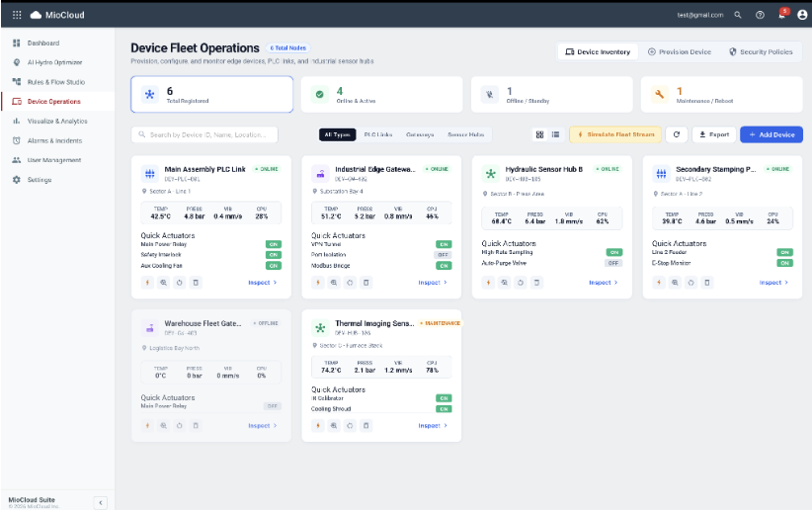
Task: Open the Device Inventory tab
Action: coord(598,51)
